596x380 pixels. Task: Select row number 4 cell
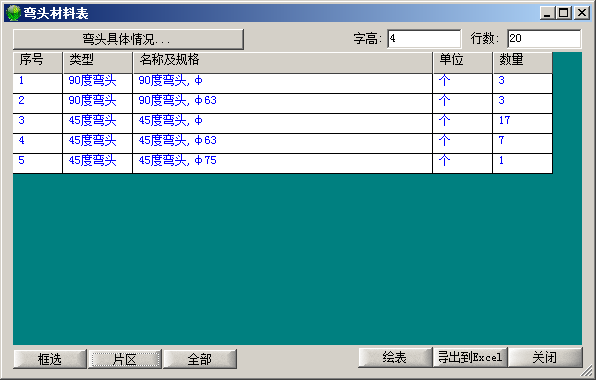(x=38, y=143)
